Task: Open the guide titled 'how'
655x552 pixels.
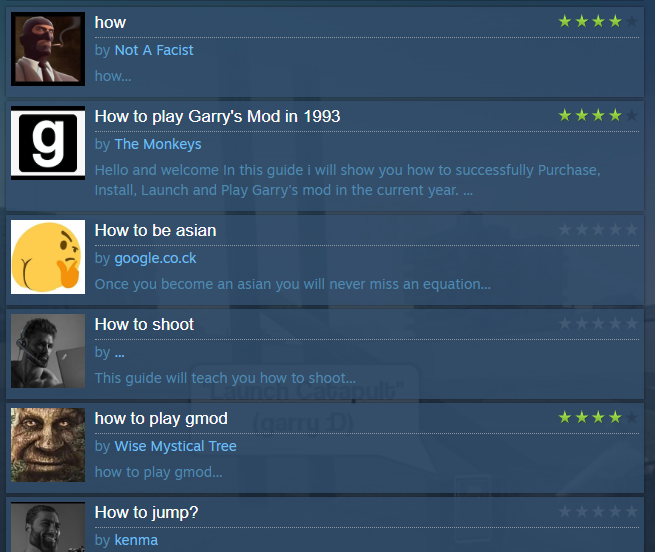Action: point(110,23)
